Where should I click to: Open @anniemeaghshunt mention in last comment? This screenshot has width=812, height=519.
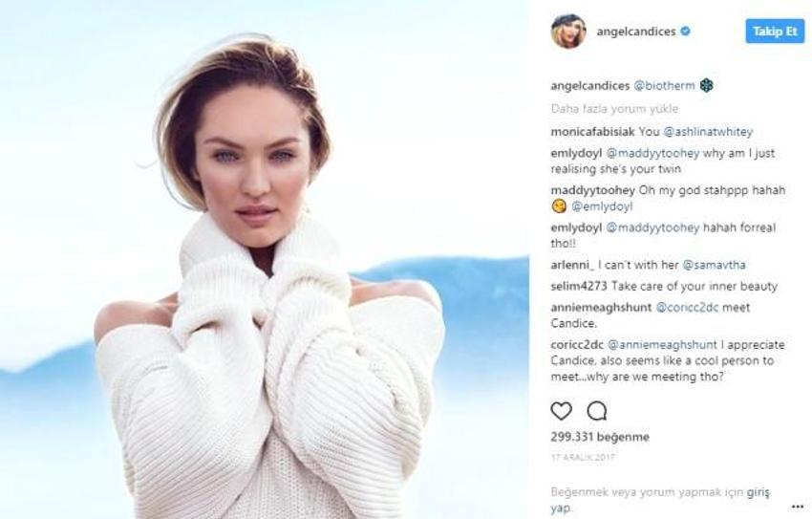pyautogui.click(x=662, y=344)
